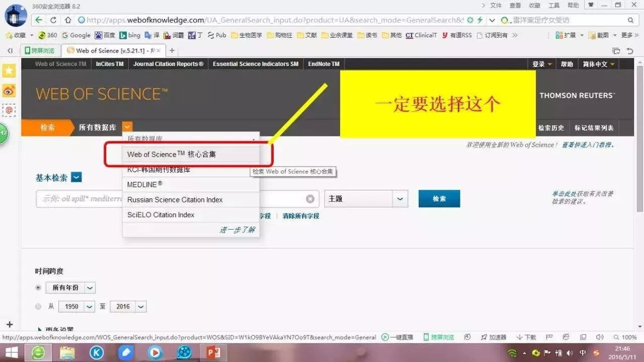Screen dimensions: 644x362
Task: Click the search magnifier in browser search box
Action: 630,20
